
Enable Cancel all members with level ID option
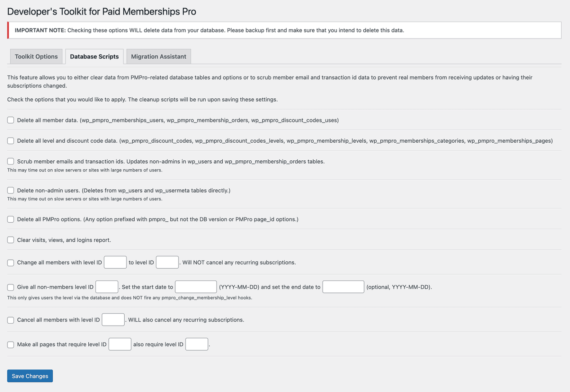10,320
